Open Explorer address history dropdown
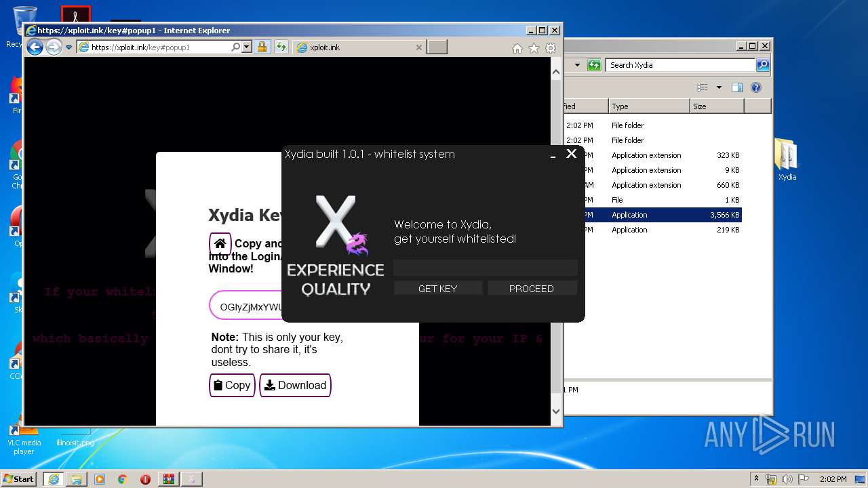The height and width of the screenshot is (488, 868). click(577, 65)
